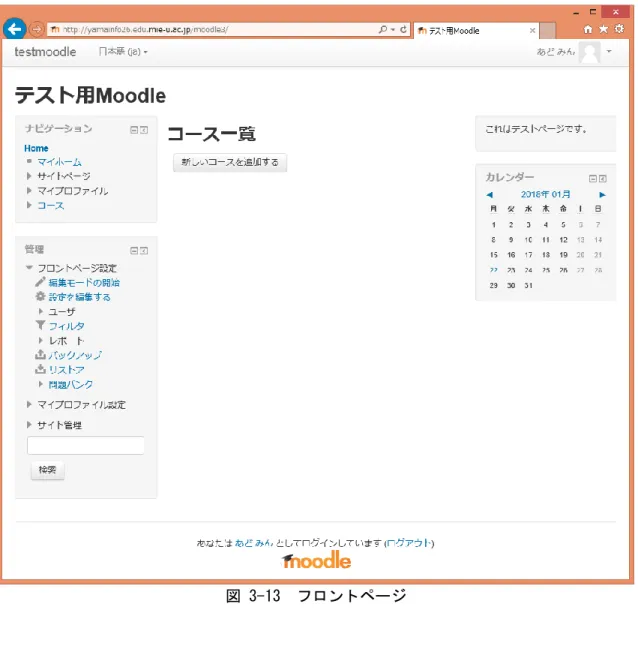Click calendar day 31
The height and width of the screenshot is (649, 638).
pyautogui.click(x=528, y=286)
